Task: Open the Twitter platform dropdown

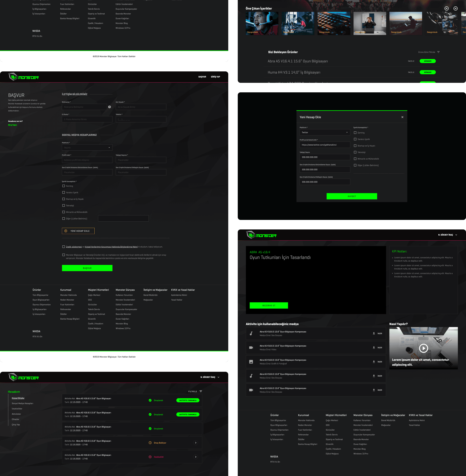Action: [325, 132]
